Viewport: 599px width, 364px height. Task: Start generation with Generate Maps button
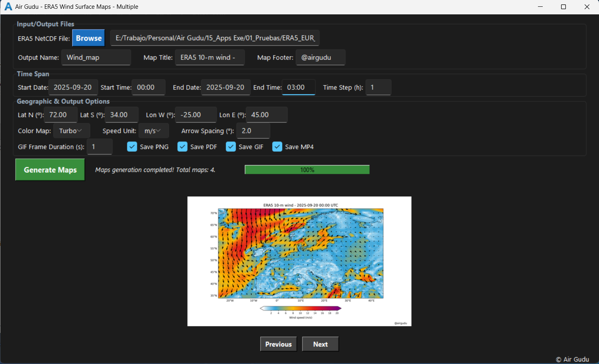click(x=50, y=170)
